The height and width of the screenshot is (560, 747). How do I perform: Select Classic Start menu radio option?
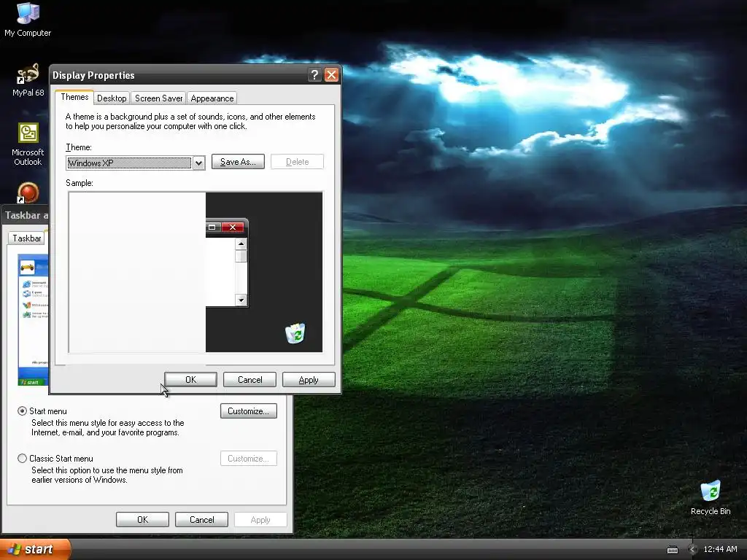click(22, 459)
